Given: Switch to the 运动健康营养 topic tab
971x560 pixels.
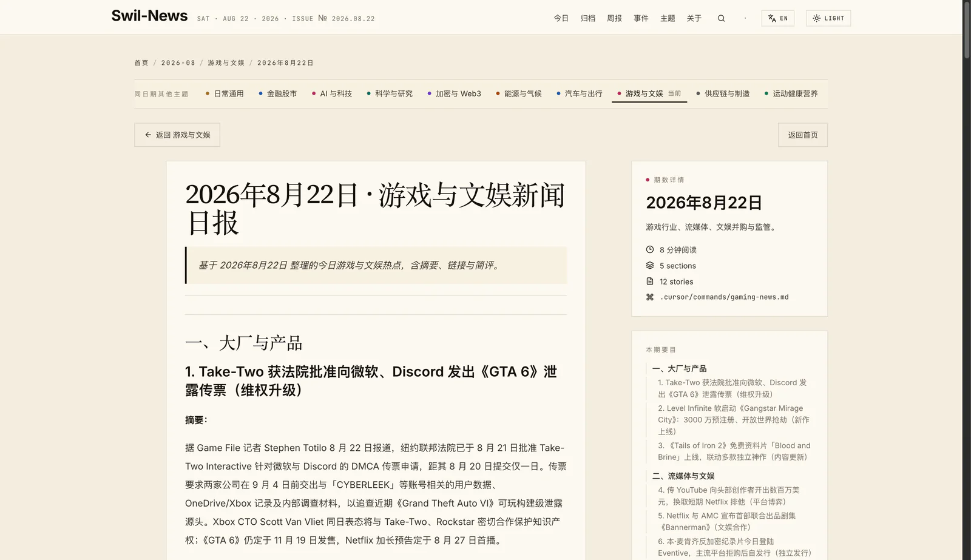Looking at the screenshot, I should click(x=791, y=93).
